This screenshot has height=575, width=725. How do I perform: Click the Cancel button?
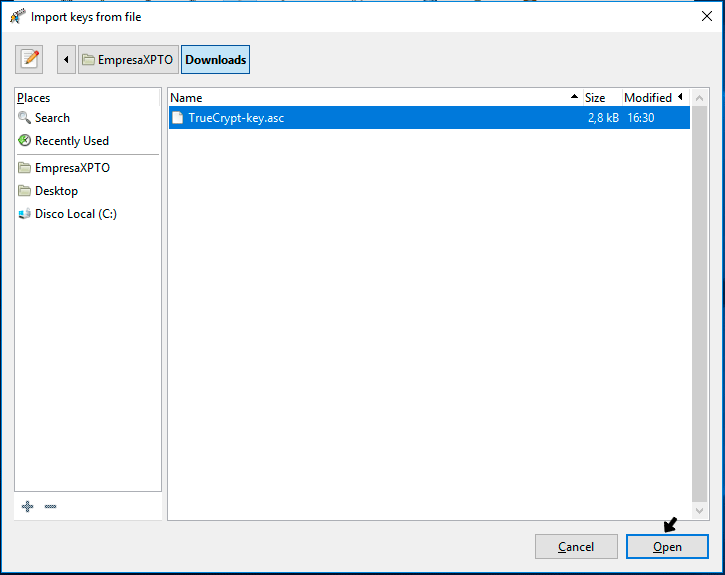point(576,547)
